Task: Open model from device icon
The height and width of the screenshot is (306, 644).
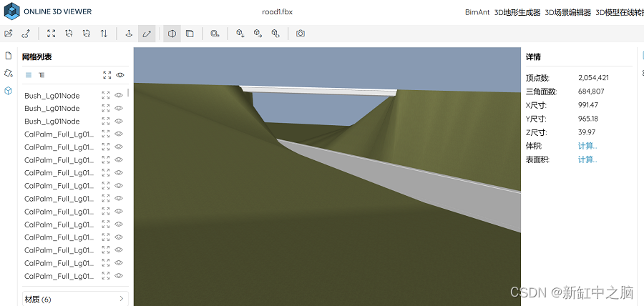Action: pyautogui.click(x=8, y=34)
